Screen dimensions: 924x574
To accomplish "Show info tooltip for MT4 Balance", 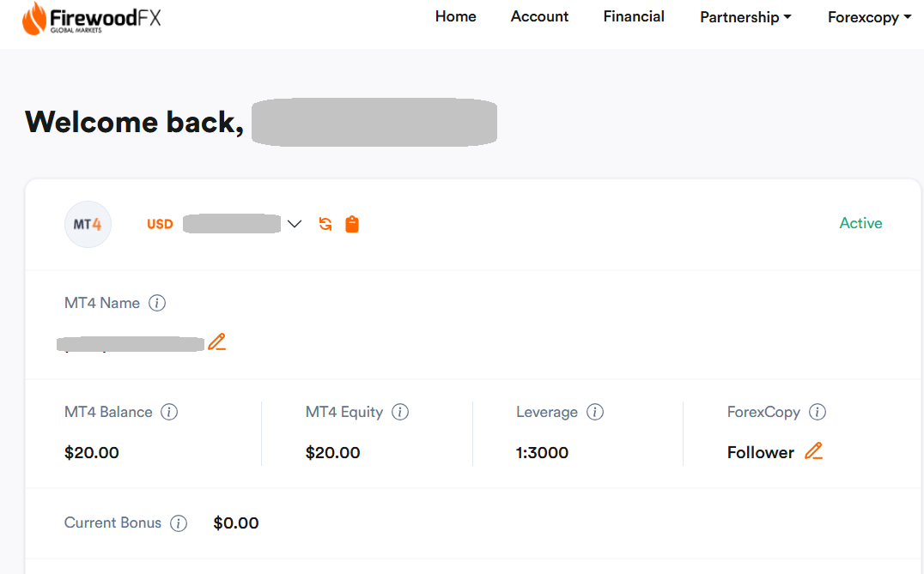I will point(169,412).
